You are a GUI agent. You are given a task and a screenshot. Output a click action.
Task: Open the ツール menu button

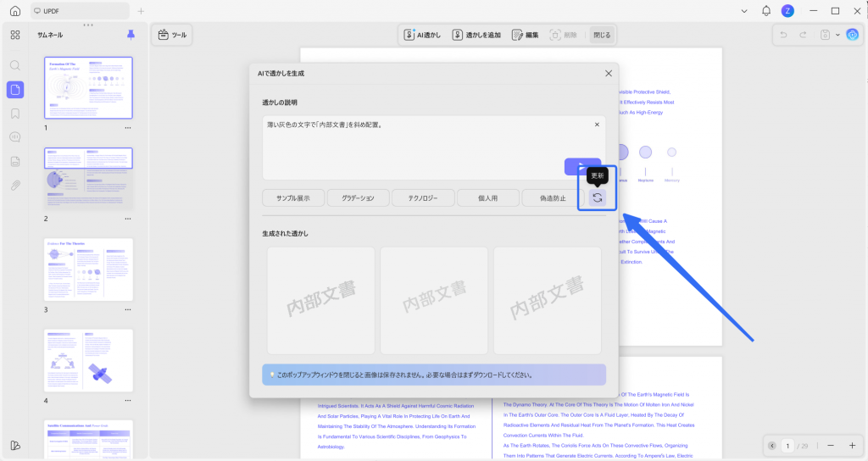pos(172,35)
